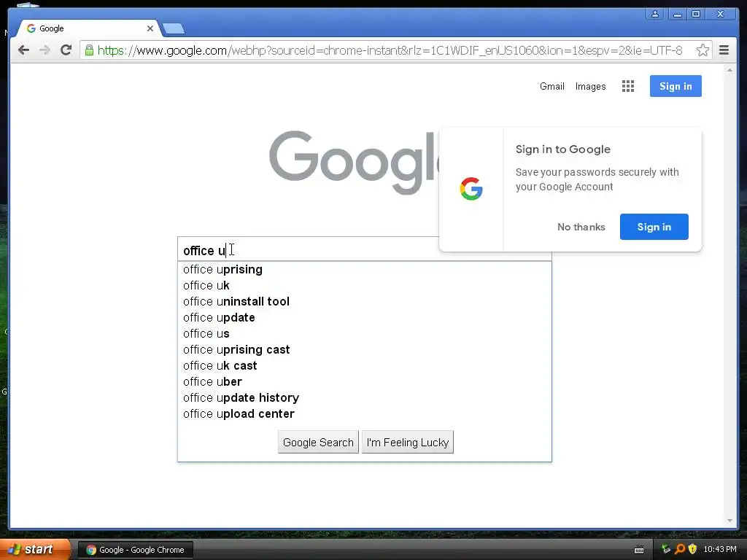Click the Google Search button

318,443
